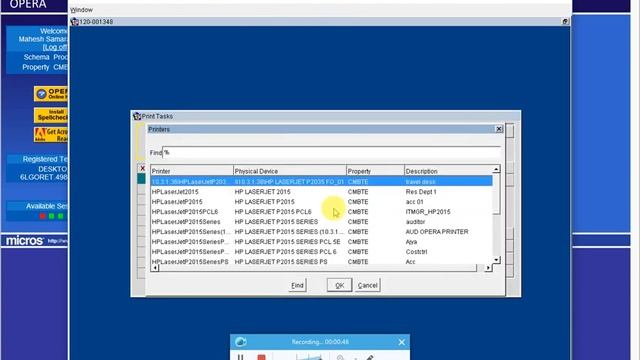Select the highlighted 10.3.1.38 HPLaserJet printer row

(x=322, y=182)
